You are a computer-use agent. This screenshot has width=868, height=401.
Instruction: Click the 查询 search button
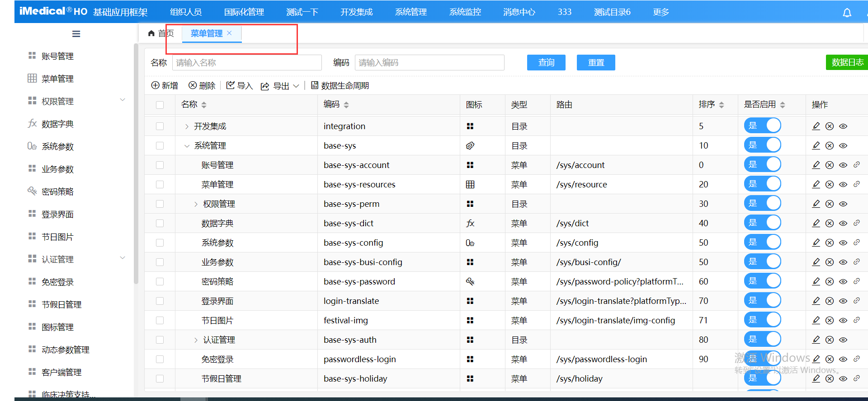(x=546, y=62)
